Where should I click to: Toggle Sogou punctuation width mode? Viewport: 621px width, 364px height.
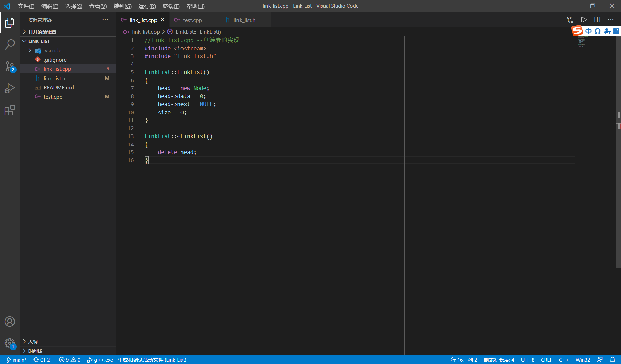[598, 31]
